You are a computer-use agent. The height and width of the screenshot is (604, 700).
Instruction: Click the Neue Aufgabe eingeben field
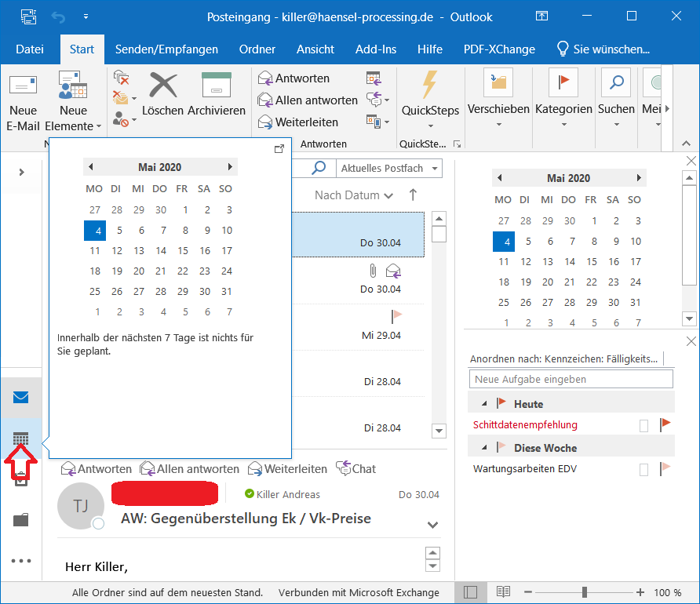(x=571, y=379)
